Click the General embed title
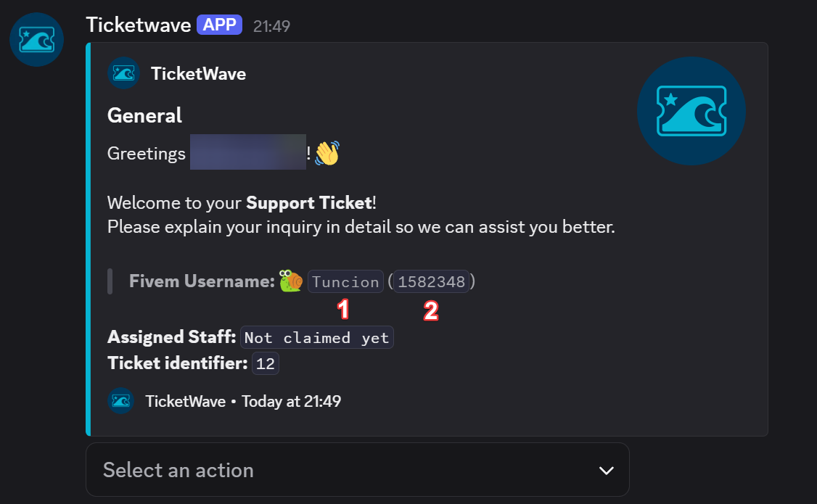Screen dimensions: 817x504 click(145, 115)
